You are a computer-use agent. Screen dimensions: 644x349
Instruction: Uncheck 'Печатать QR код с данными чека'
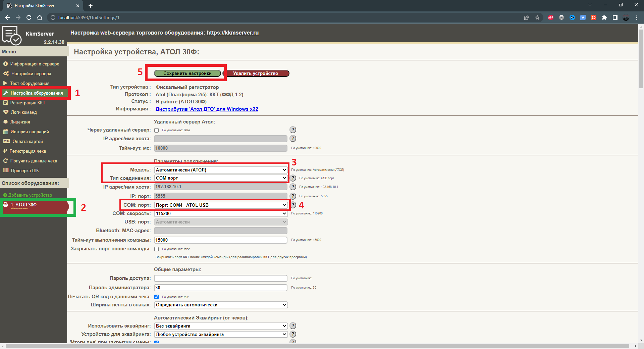(x=157, y=297)
